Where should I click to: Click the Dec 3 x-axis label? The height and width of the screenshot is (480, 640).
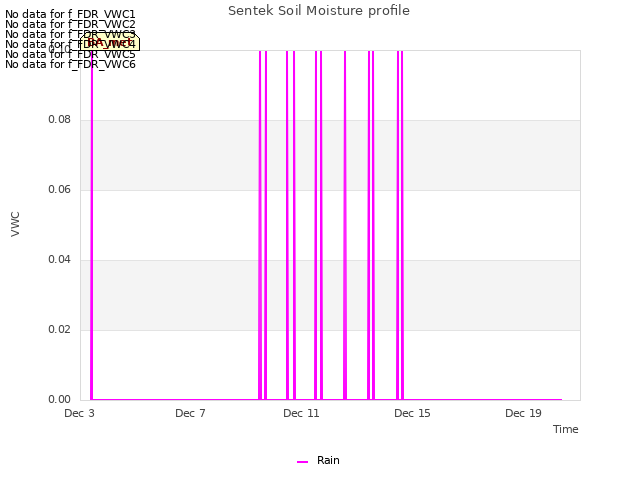[79, 413]
